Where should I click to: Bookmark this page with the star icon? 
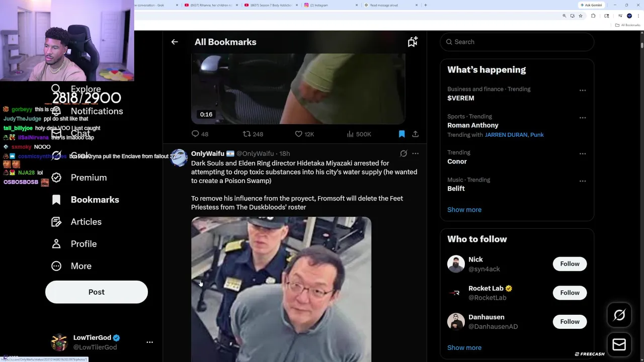tap(581, 16)
